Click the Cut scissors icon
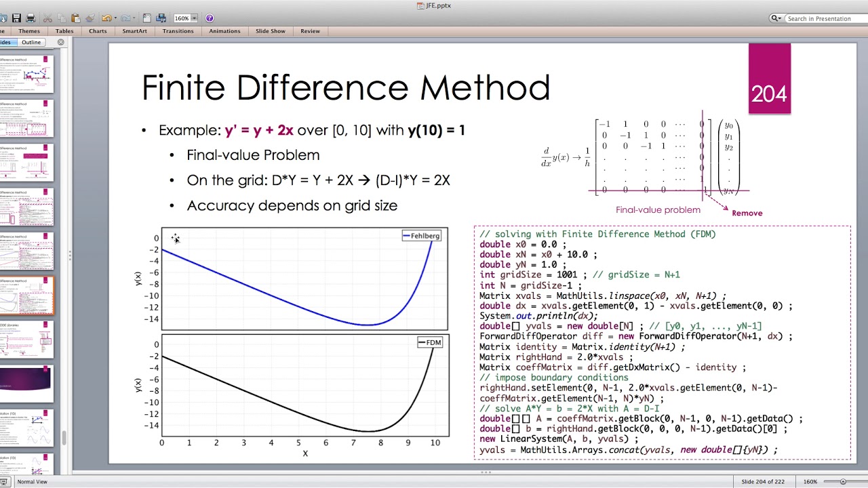 [48, 18]
